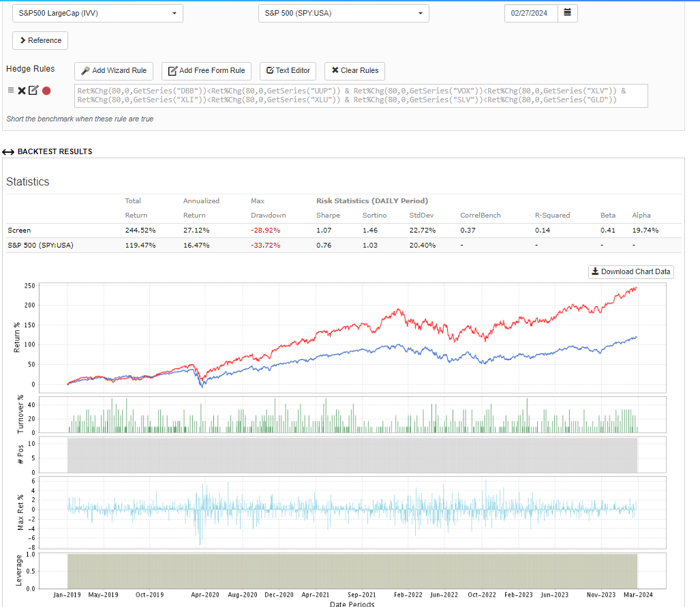This screenshot has width=700, height=607.
Task: Open the Text Editor
Action: (288, 70)
